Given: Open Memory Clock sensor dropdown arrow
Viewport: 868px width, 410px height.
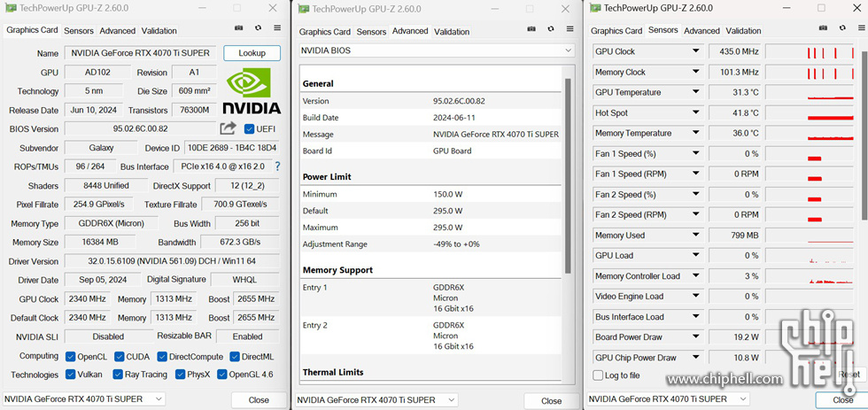Looking at the screenshot, I should click(x=695, y=72).
